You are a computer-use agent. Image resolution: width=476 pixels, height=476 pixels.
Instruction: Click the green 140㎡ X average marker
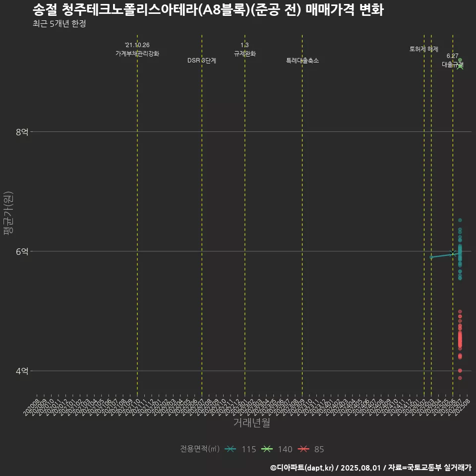click(460, 66)
